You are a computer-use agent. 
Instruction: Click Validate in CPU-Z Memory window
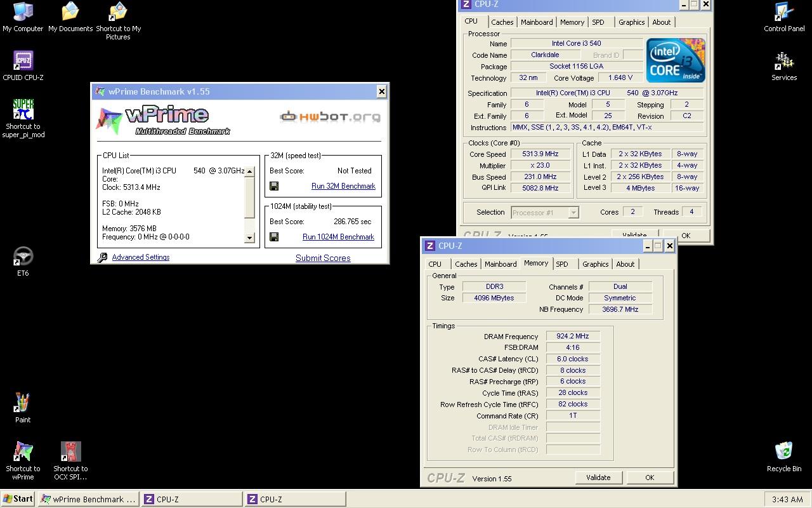click(x=598, y=478)
